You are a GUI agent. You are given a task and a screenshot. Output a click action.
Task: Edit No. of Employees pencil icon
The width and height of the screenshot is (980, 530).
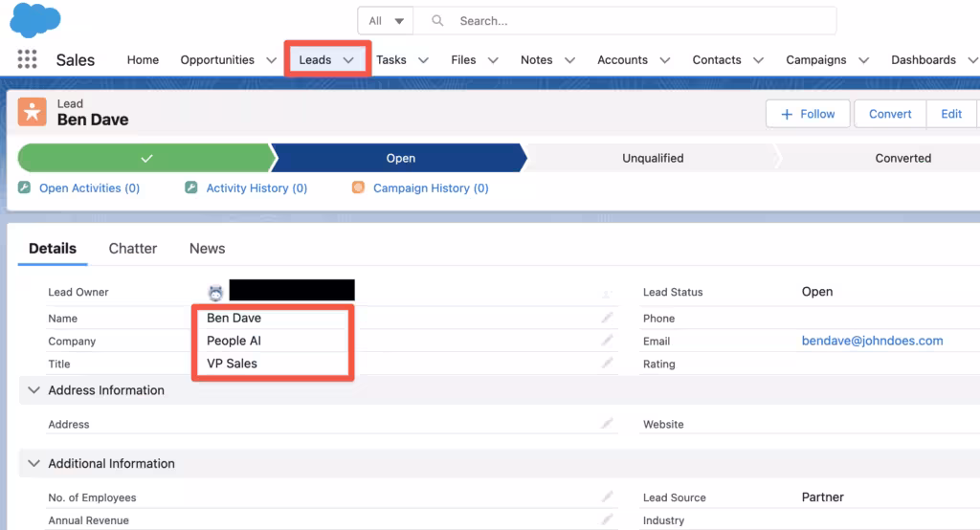(607, 497)
